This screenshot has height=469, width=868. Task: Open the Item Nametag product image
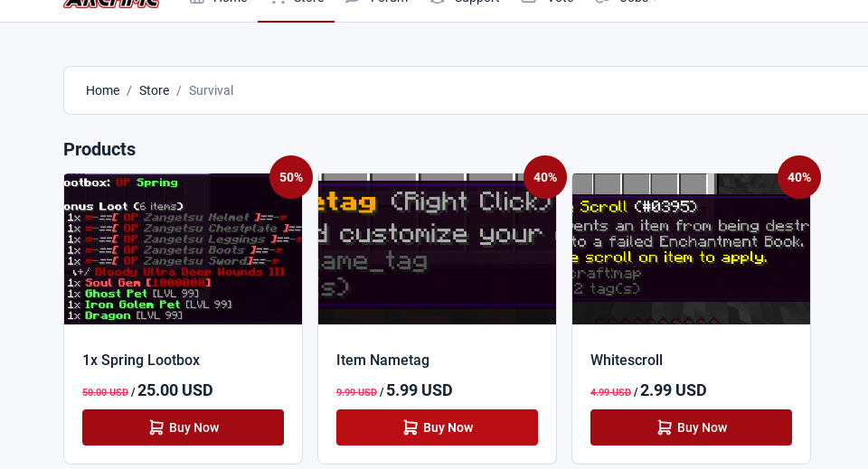(x=438, y=249)
